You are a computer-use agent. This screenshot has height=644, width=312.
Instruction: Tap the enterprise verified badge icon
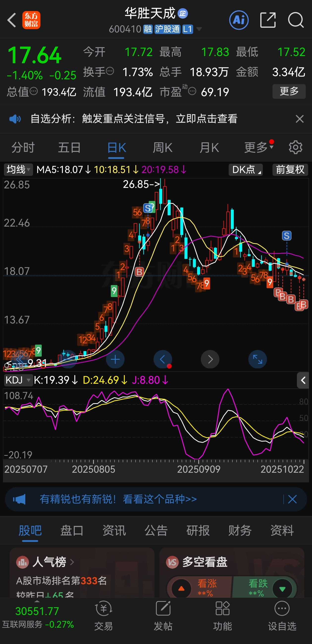point(182,13)
